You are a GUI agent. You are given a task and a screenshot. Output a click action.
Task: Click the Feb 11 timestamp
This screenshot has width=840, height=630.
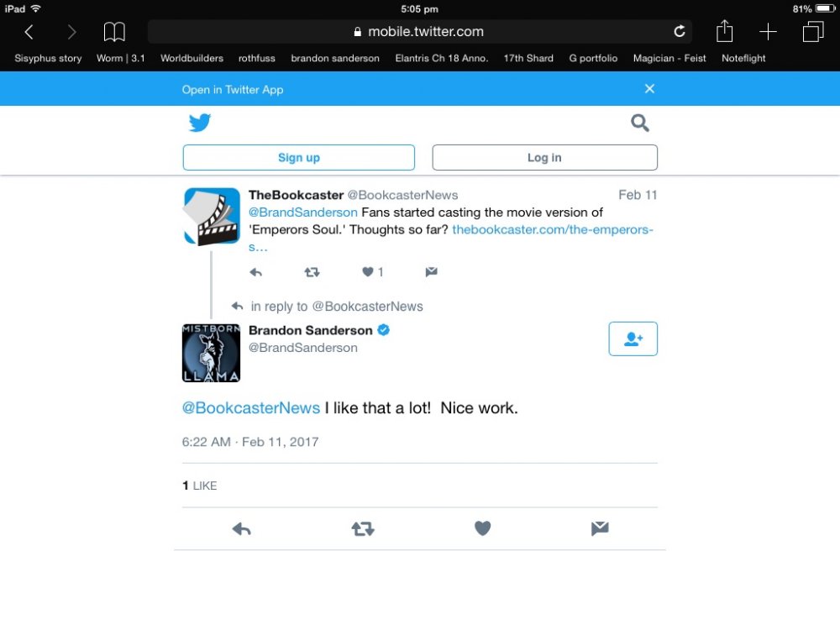[x=638, y=195]
